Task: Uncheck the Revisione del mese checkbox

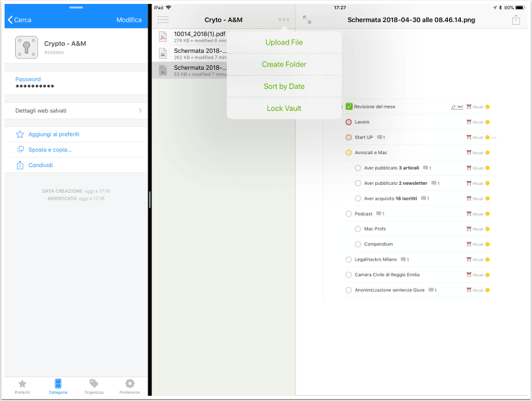Action: coord(349,106)
